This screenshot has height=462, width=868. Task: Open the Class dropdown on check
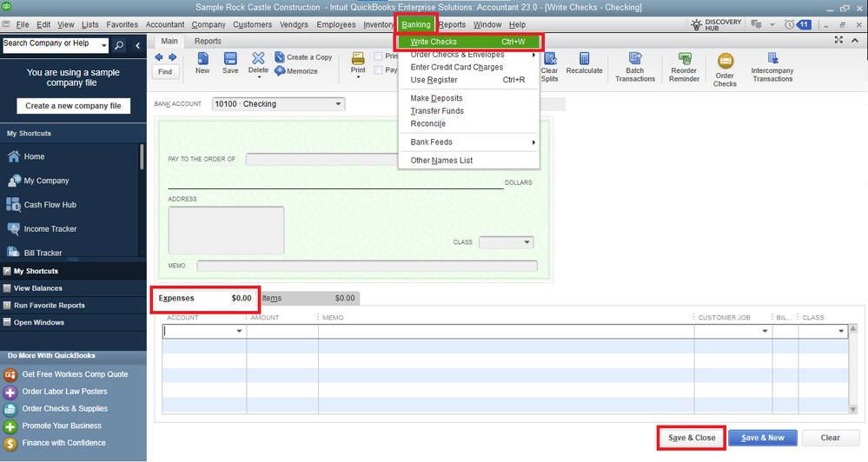pos(527,242)
